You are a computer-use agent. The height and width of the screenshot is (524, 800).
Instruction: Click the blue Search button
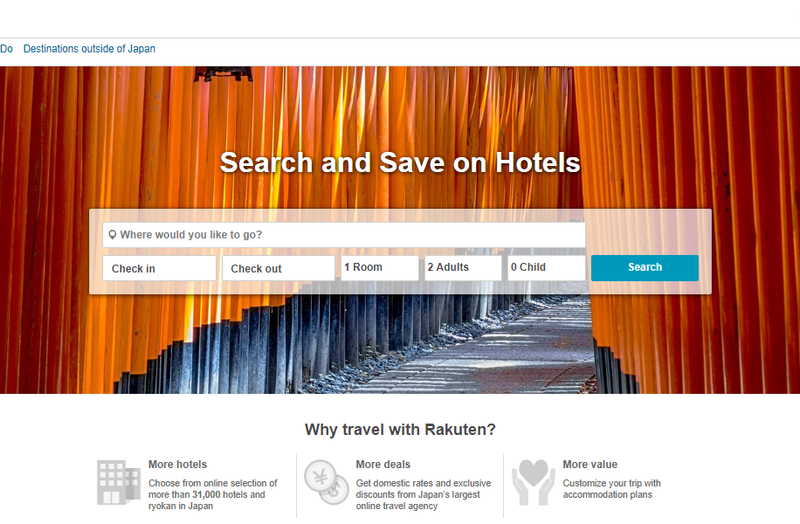[x=645, y=268]
